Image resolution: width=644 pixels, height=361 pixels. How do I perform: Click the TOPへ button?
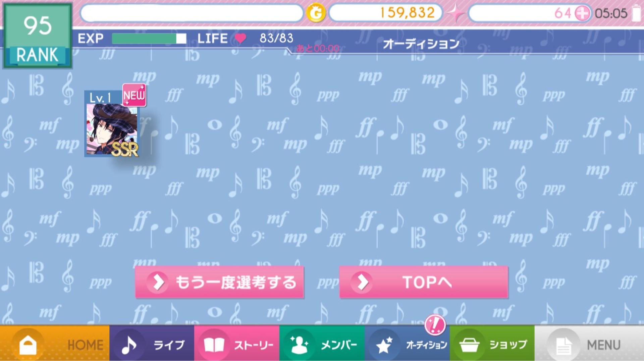click(x=424, y=282)
